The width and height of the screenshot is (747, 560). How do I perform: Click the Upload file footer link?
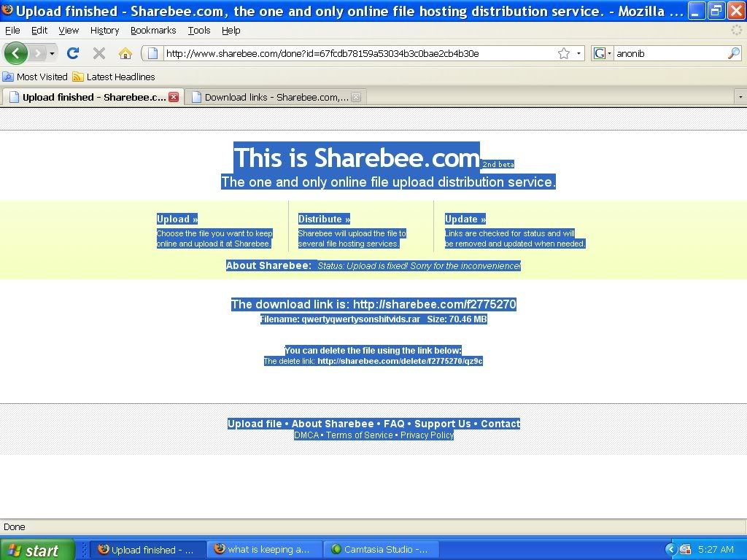point(255,424)
